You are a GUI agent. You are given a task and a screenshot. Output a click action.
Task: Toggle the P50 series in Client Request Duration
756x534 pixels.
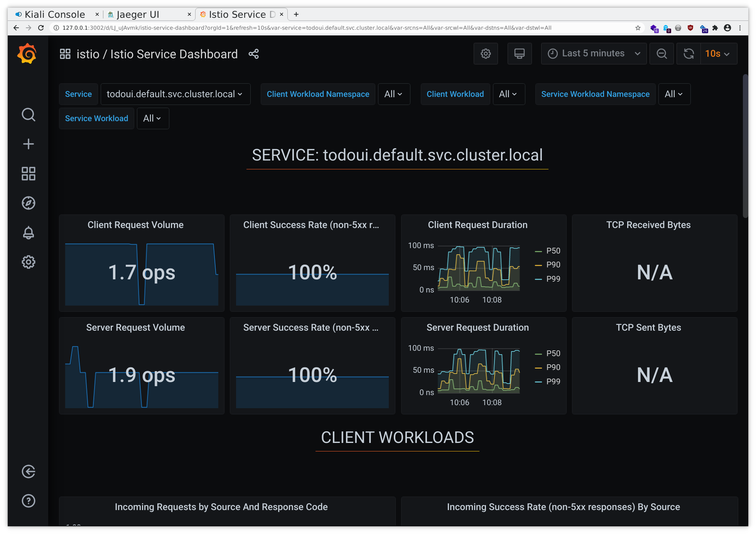click(x=553, y=251)
